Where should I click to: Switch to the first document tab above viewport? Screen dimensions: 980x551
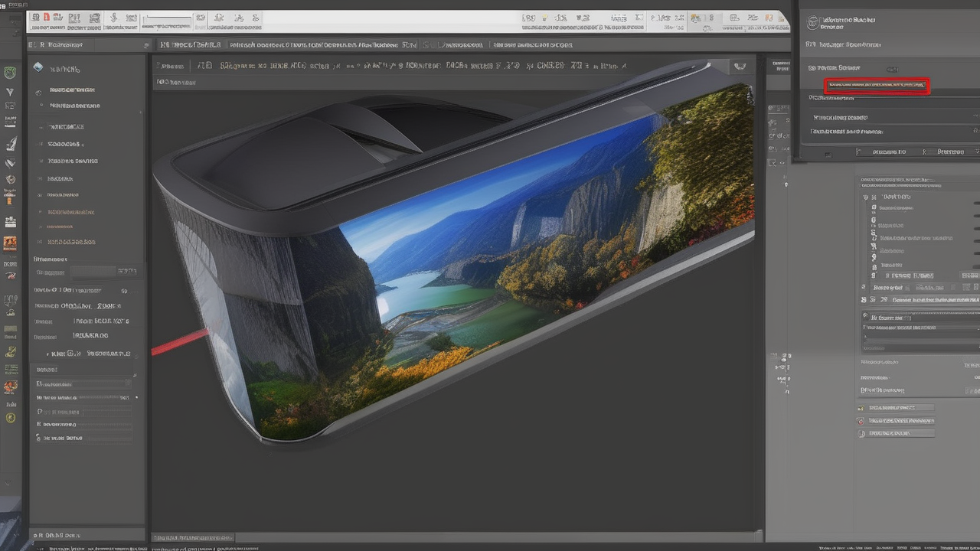191,45
